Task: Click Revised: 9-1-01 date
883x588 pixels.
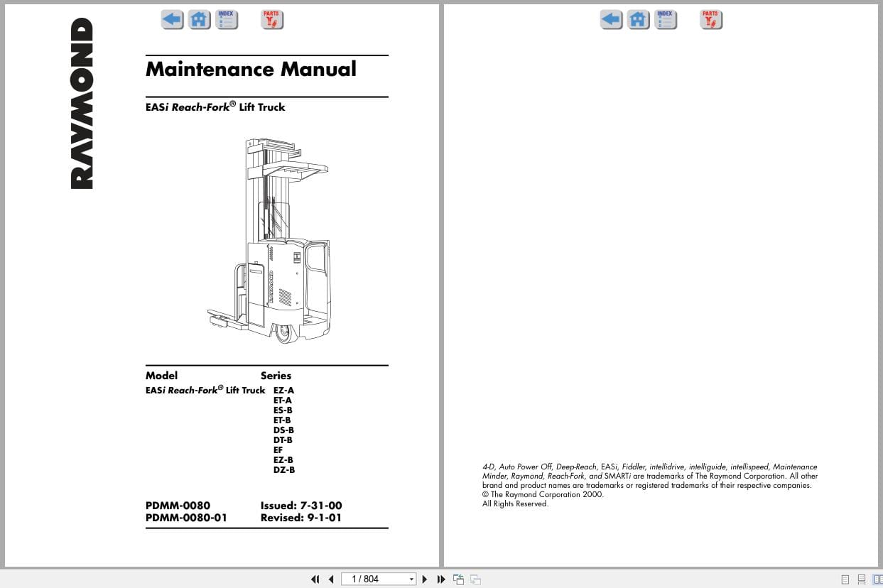Action: tap(301, 518)
